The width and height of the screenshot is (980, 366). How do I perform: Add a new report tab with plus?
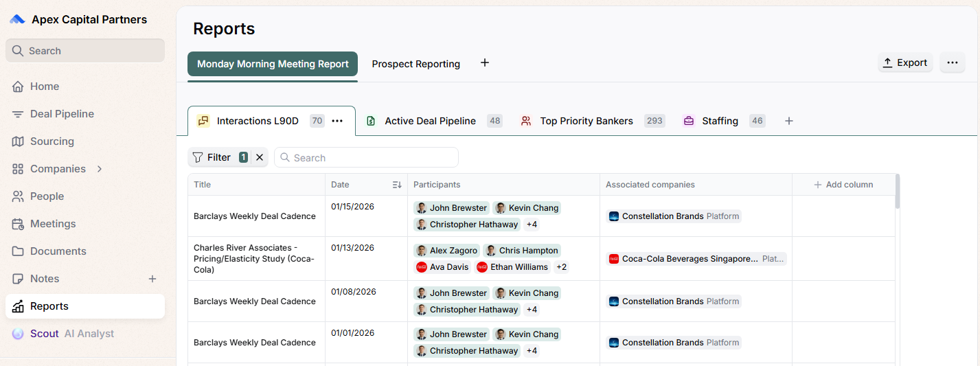pyautogui.click(x=485, y=62)
